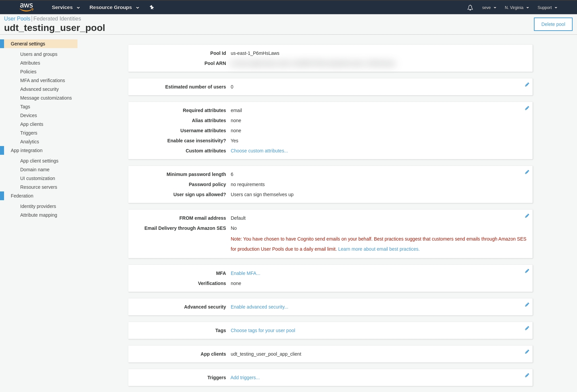Edit the required attributes section pencil
Viewport: 577px width, 392px height.
pyautogui.click(x=527, y=108)
